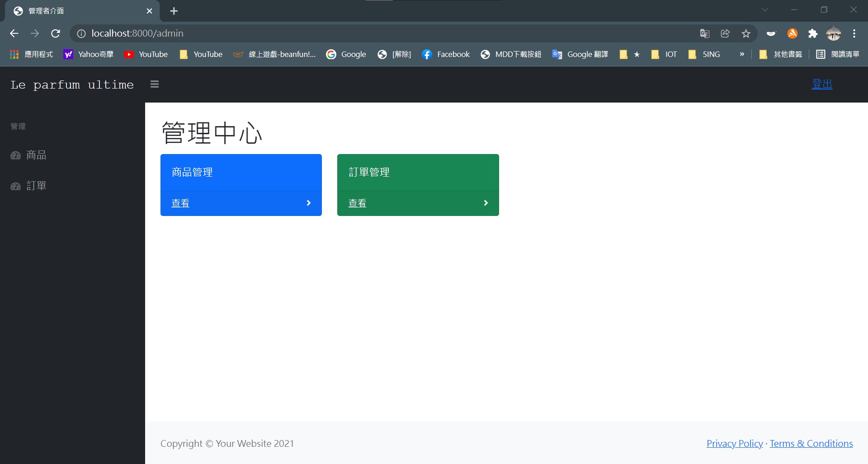
Task: Open the Privacy Policy link
Action: pyautogui.click(x=735, y=443)
